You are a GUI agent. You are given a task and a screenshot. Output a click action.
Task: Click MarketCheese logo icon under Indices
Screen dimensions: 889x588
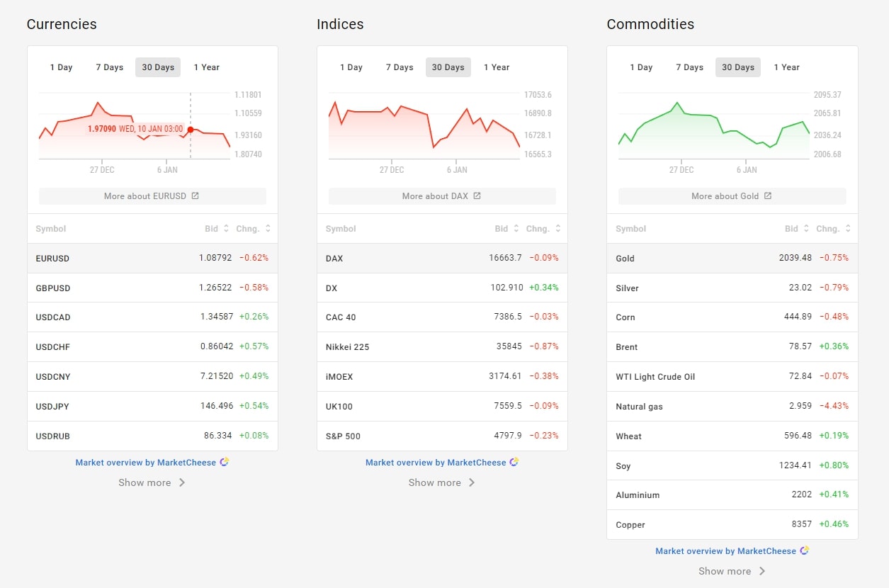click(x=514, y=462)
